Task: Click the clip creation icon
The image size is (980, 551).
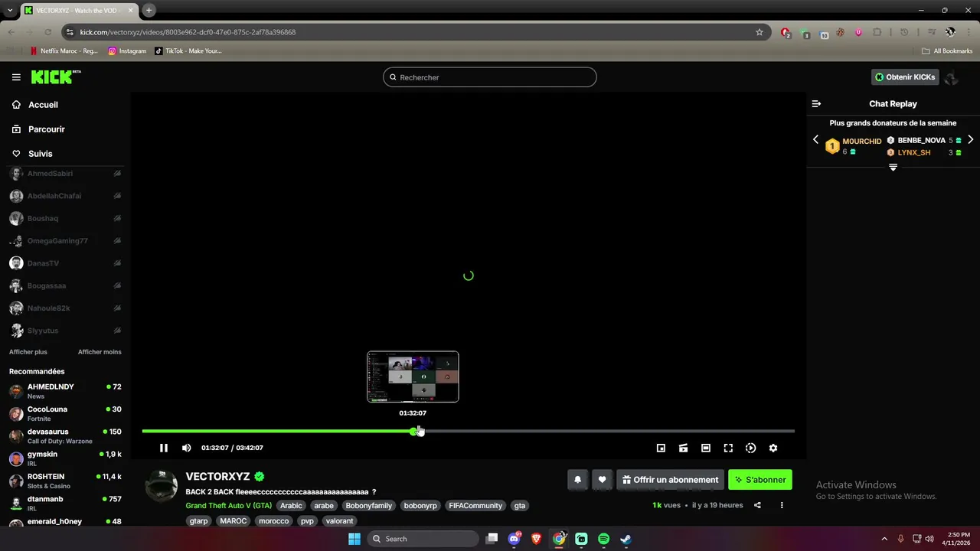Action: [683, 448]
